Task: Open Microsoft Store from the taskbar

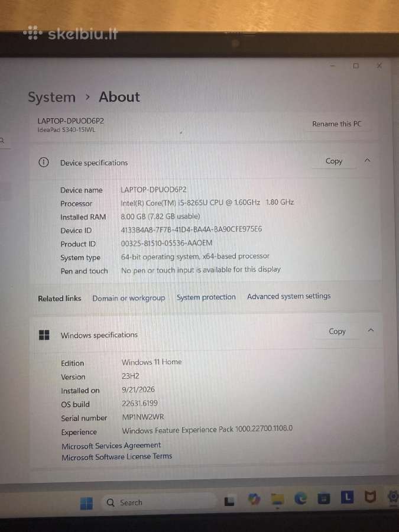Action: tap(324, 498)
